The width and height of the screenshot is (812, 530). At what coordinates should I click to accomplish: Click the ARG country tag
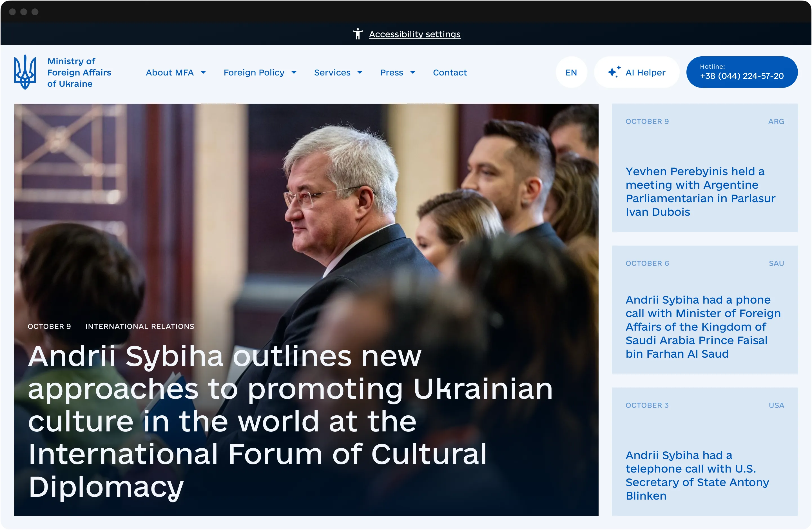(x=776, y=121)
